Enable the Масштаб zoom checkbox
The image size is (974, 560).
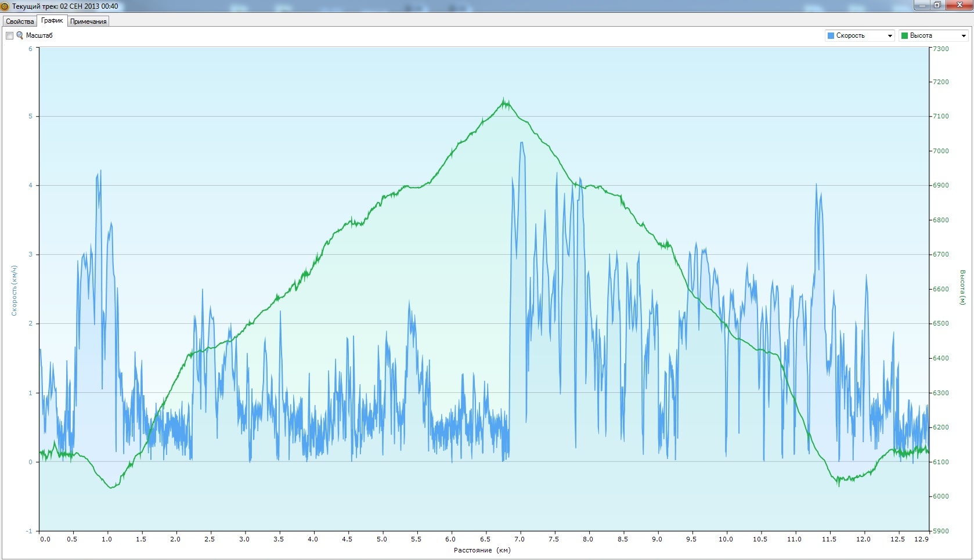[x=9, y=36]
